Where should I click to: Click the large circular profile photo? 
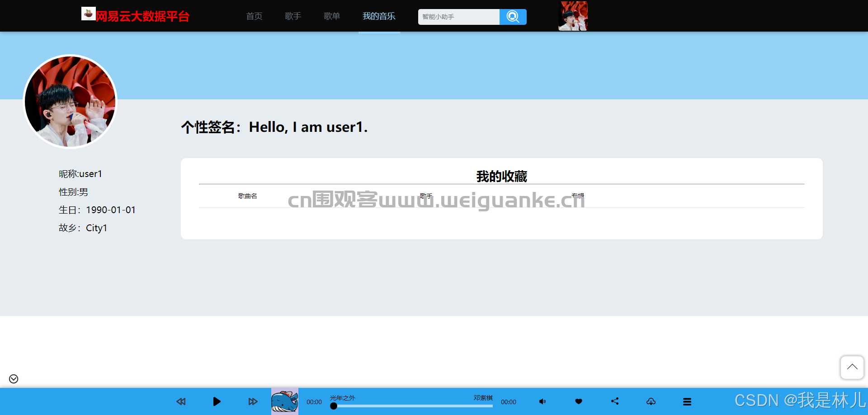(x=70, y=102)
